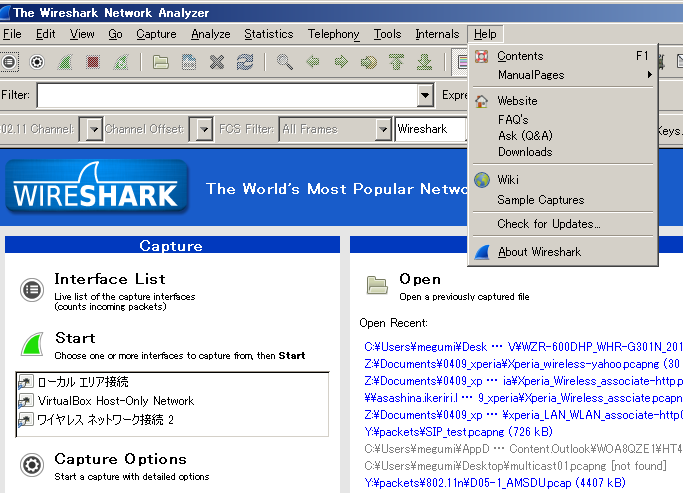Screen dimensions: 683x493
Task: Open recent file D05-1_AMSDU.pcap
Action: pyautogui.click(x=495, y=483)
